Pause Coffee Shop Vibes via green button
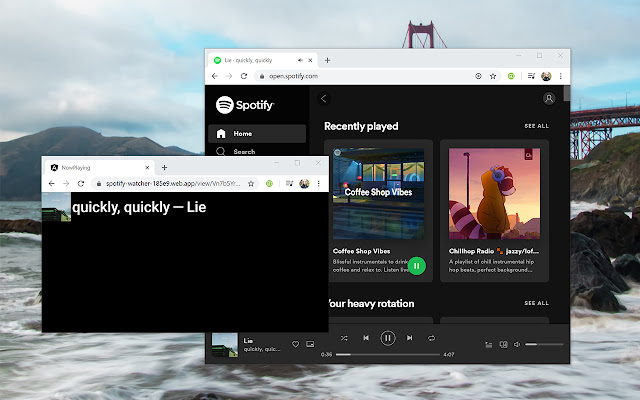This screenshot has width=640, height=400. coord(416,266)
